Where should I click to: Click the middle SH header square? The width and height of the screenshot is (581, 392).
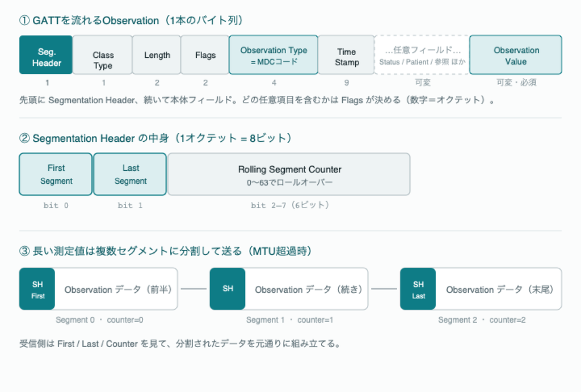(x=228, y=289)
